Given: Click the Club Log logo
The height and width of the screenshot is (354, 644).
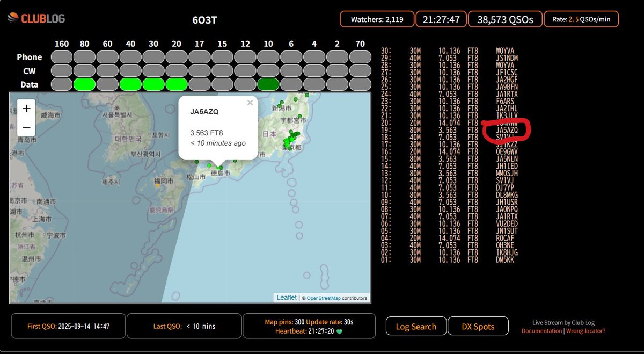Looking at the screenshot, I should (36, 19).
